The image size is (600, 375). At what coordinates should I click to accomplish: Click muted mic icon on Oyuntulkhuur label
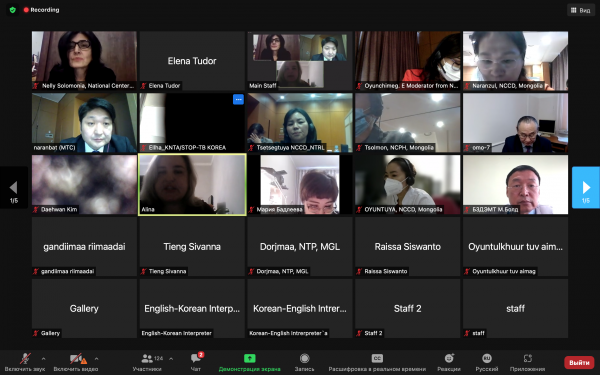pos(467,271)
